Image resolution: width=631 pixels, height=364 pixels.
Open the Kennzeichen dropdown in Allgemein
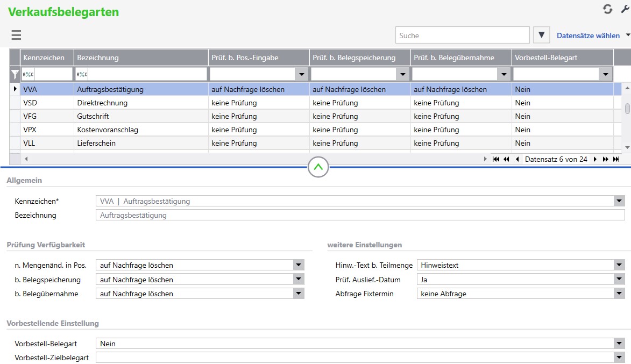click(x=619, y=201)
